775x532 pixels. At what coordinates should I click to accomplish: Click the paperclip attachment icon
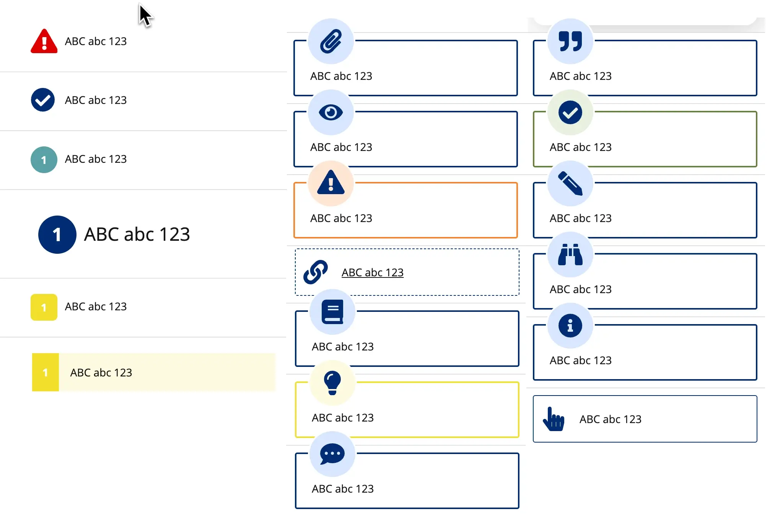331,41
